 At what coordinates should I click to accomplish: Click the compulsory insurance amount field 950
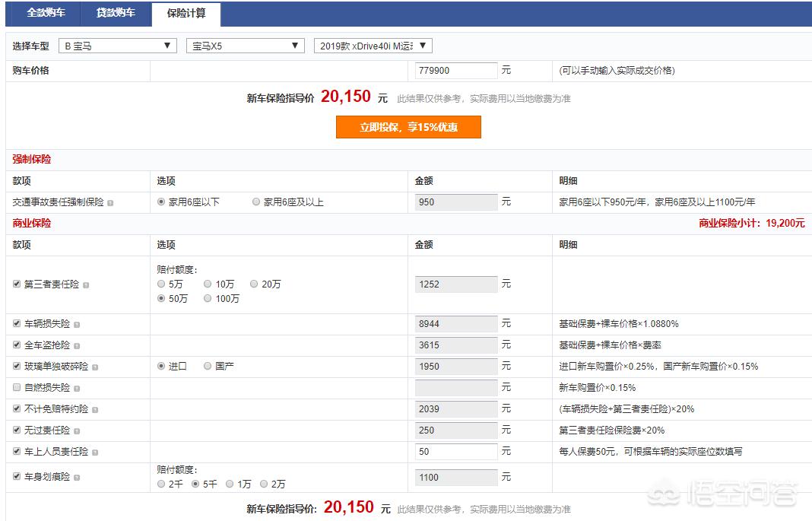456,202
